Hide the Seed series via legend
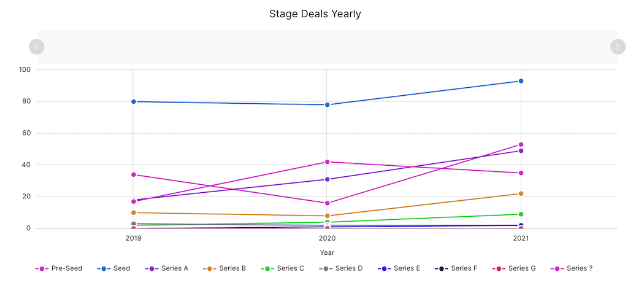 115,268
